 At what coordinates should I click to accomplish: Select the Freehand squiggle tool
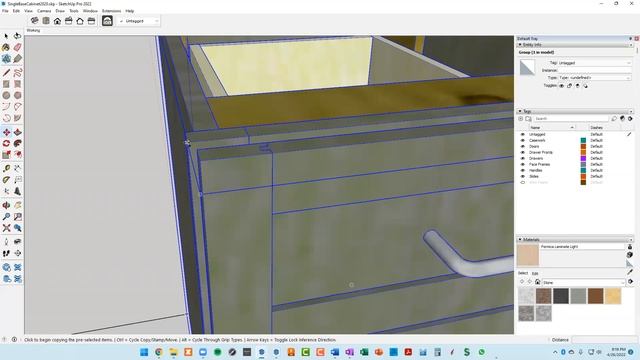pyautogui.click(x=18, y=73)
